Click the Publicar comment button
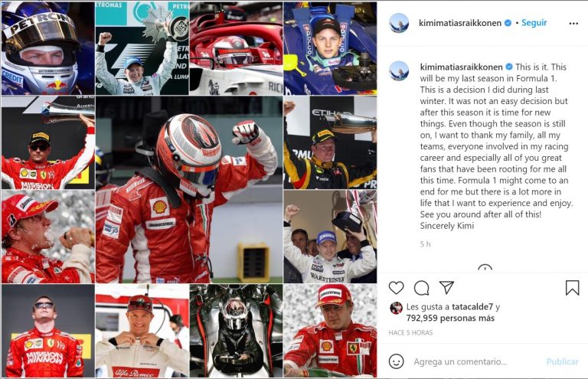Image resolution: width=588 pixels, height=379 pixels. pyautogui.click(x=562, y=361)
